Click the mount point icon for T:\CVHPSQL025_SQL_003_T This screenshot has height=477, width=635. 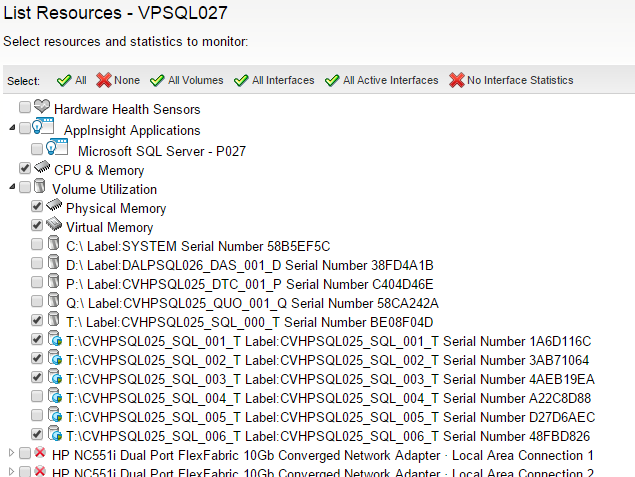(x=55, y=377)
